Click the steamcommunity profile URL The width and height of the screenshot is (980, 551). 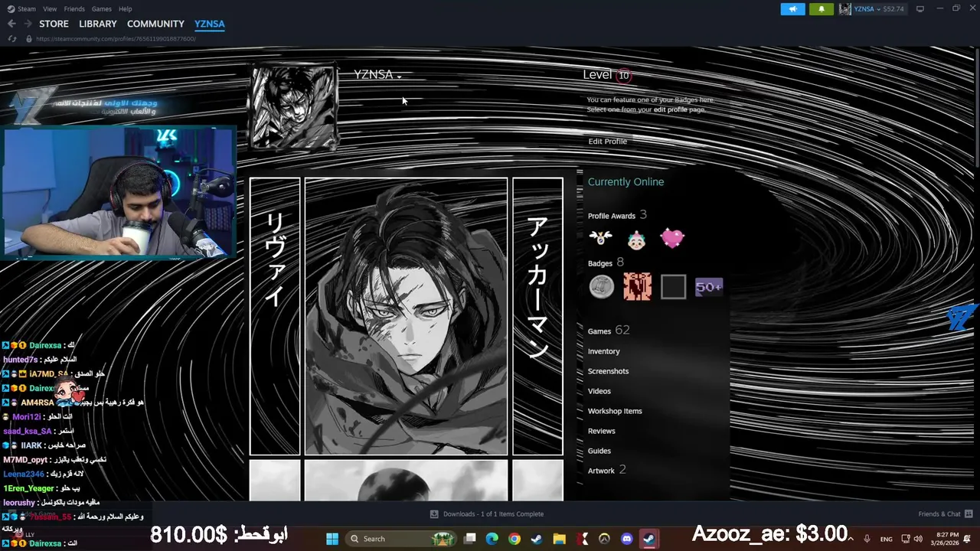[x=116, y=38]
